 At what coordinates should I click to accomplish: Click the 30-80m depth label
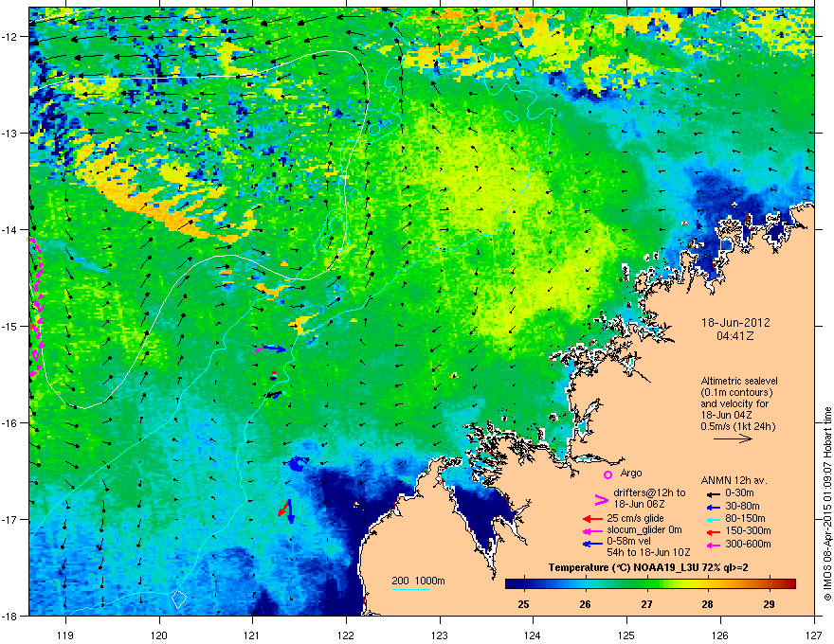tap(742, 506)
